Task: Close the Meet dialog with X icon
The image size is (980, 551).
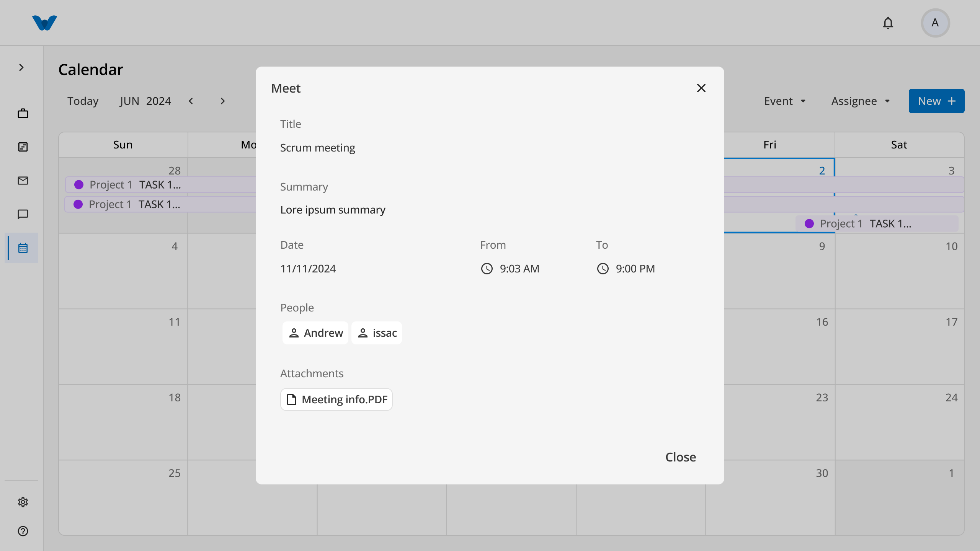Action: pyautogui.click(x=701, y=88)
